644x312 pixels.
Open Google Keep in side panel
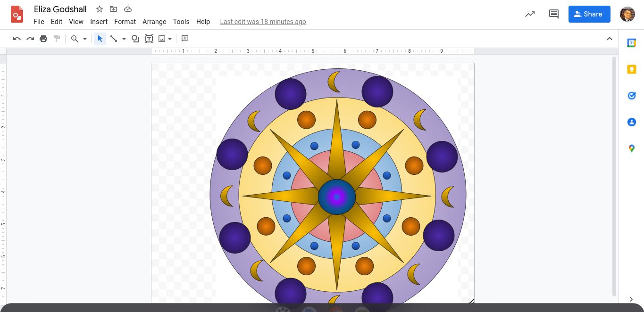[x=631, y=69]
